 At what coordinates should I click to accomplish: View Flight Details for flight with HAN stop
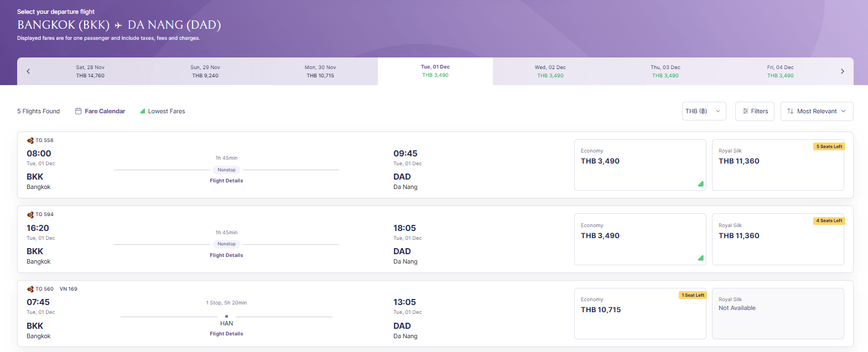pos(226,334)
